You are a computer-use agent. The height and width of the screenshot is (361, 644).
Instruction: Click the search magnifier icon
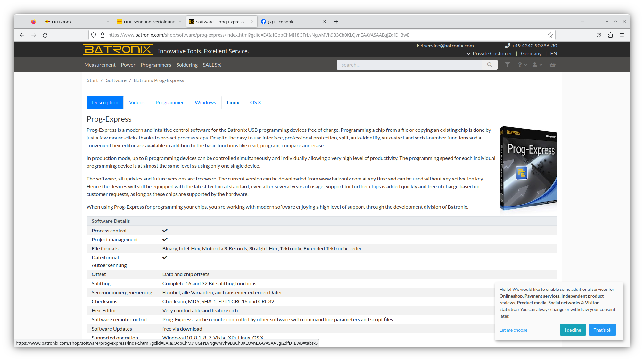[490, 65]
